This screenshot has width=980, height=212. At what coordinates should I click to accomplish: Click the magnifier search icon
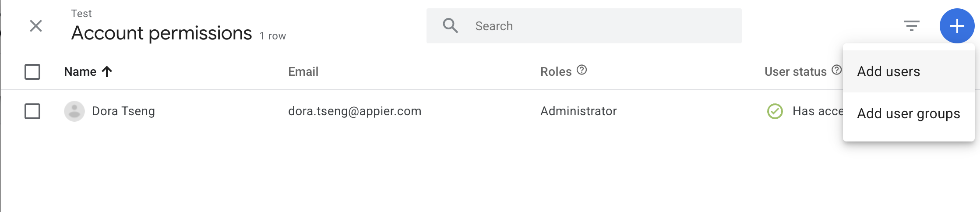[x=450, y=26]
